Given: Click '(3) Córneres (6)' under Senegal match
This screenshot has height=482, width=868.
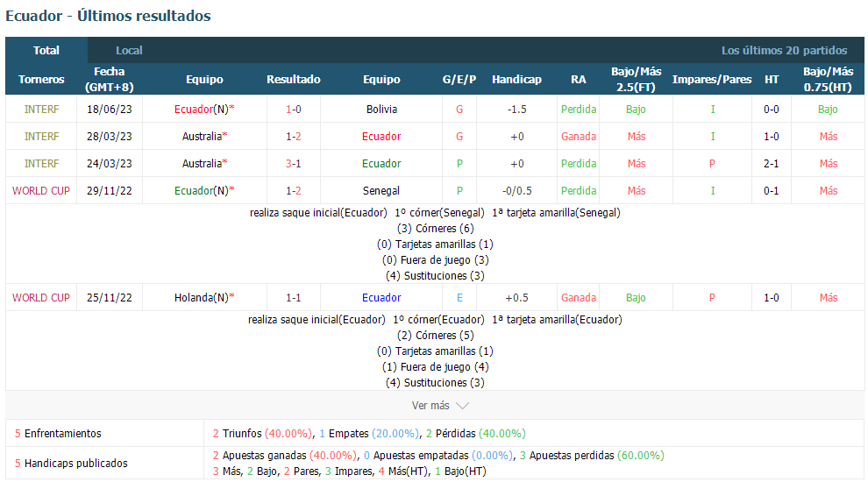Looking at the screenshot, I should coord(435,228).
